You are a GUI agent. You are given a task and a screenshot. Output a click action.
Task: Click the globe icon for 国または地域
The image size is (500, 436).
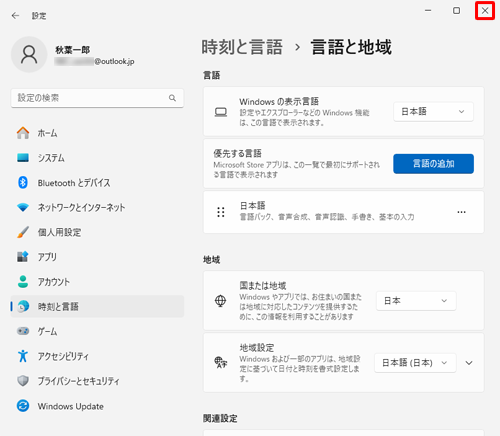(x=220, y=301)
